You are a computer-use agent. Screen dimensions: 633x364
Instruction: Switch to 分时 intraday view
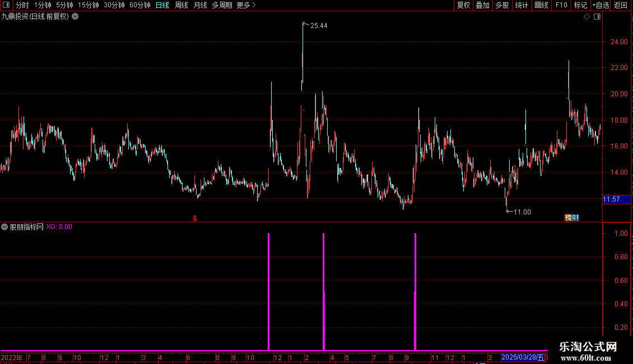(22, 5)
